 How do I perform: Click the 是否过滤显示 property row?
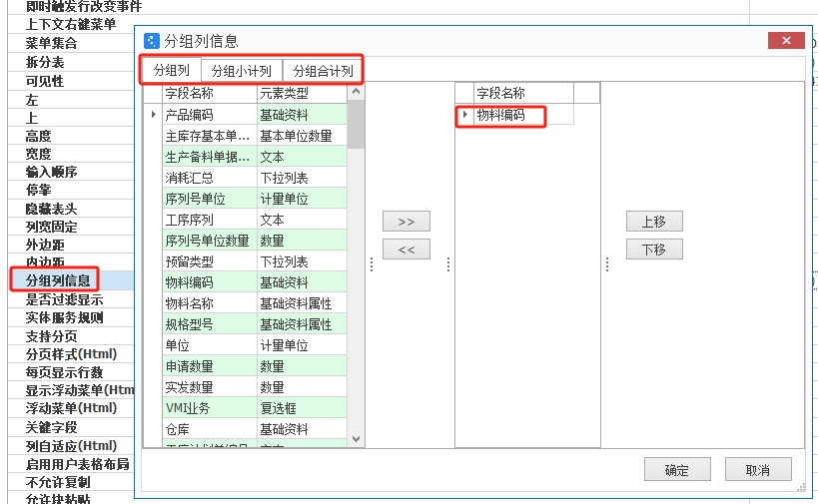click(x=64, y=299)
